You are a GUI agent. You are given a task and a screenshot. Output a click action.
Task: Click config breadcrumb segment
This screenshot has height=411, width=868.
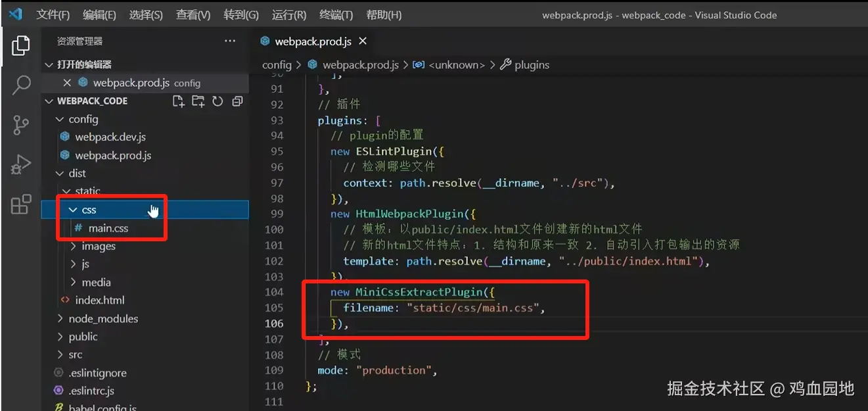click(x=277, y=64)
